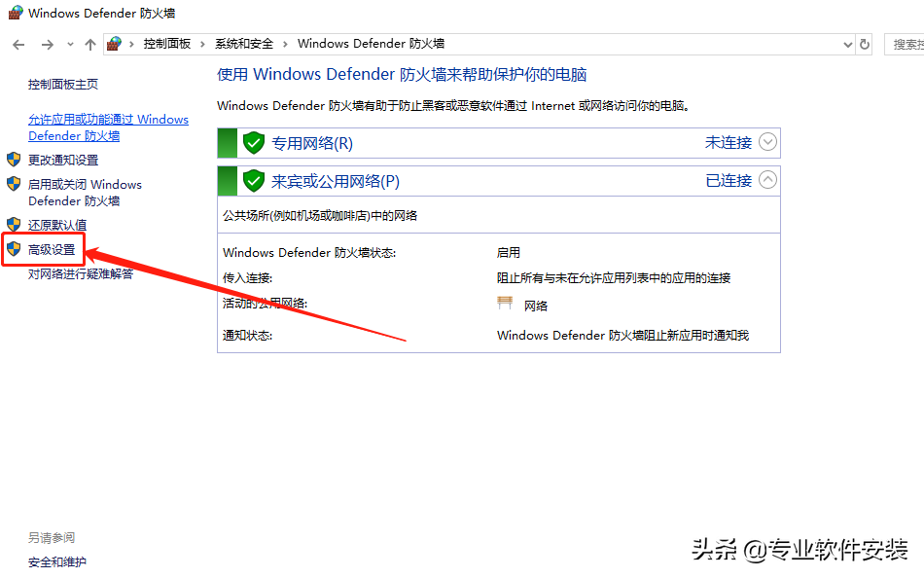Open 对网络进行疑难解答 link

pos(81,273)
